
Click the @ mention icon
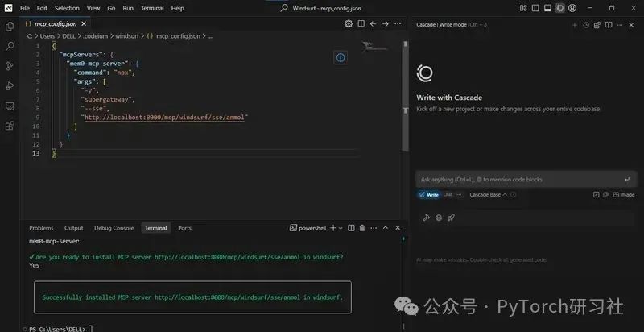(x=605, y=195)
